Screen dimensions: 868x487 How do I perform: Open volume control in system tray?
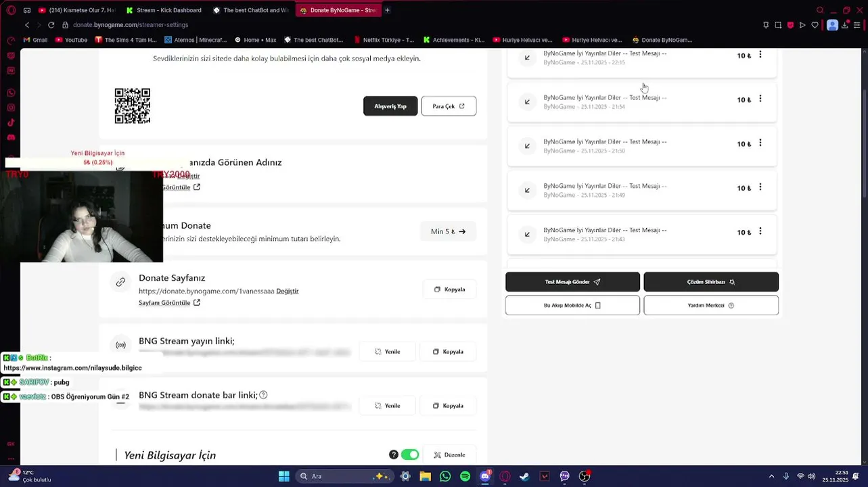tap(811, 476)
